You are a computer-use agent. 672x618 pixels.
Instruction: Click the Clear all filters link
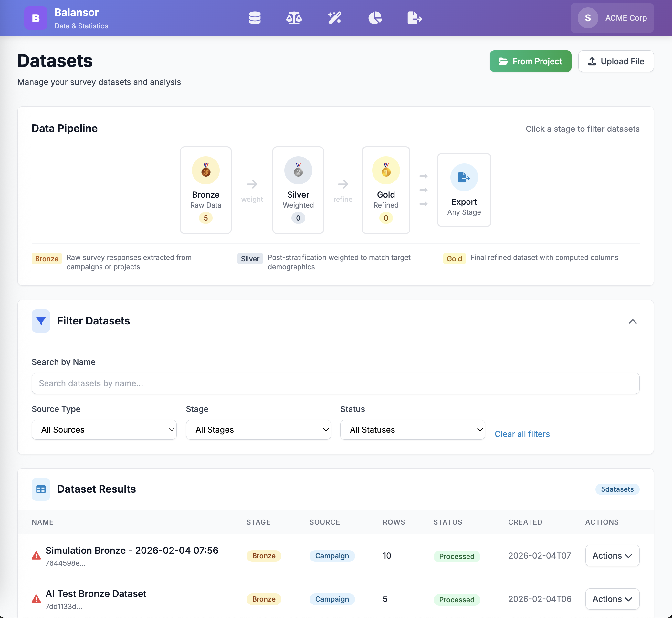522,434
